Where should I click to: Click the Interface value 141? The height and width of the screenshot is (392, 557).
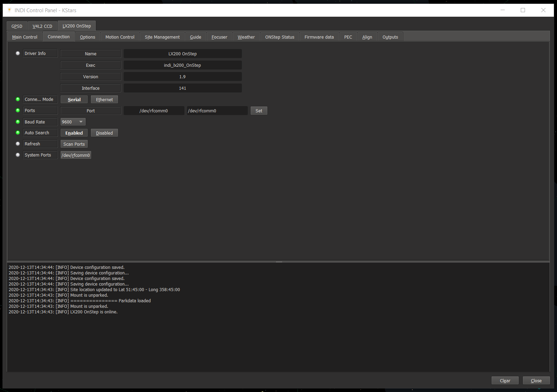click(x=183, y=88)
